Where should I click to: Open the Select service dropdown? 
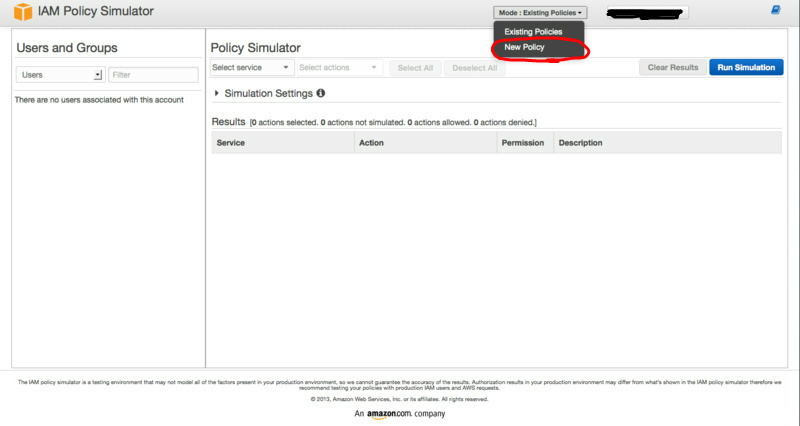[252, 67]
